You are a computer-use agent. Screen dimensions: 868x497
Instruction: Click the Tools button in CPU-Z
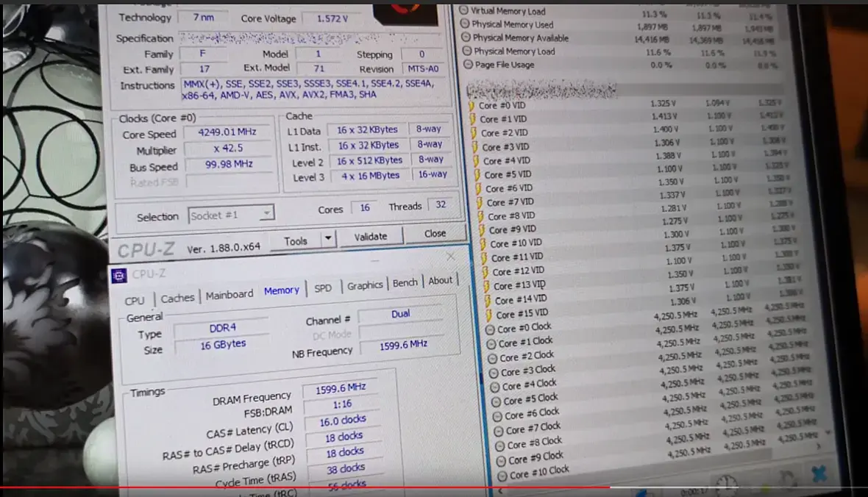pyautogui.click(x=296, y=240)
